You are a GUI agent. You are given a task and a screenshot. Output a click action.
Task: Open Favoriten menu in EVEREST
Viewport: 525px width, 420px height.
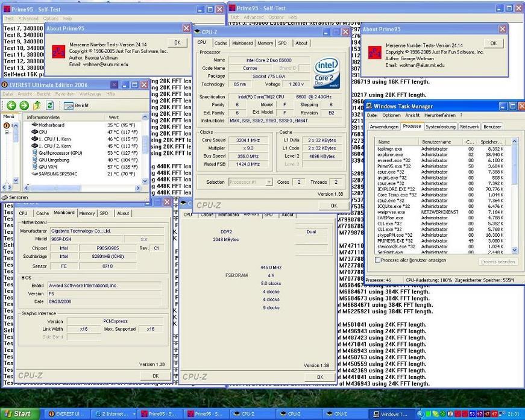click(64, 94)
